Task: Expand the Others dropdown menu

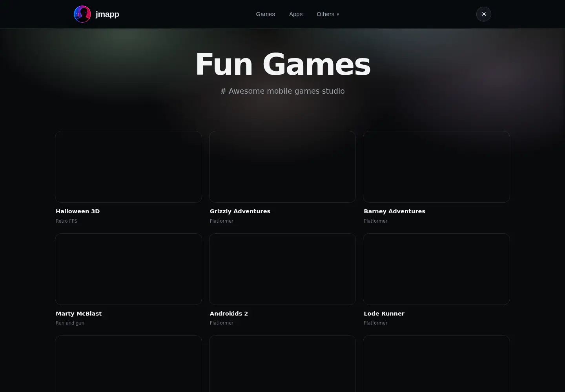Action: pos(328,14)
